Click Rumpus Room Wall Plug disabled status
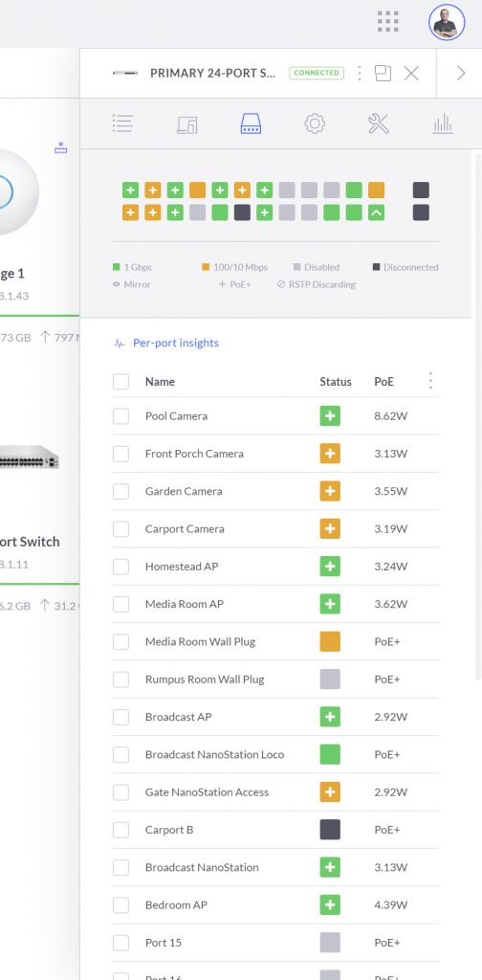The width and height of the screenshot is (482, 980). pos(330,679)
